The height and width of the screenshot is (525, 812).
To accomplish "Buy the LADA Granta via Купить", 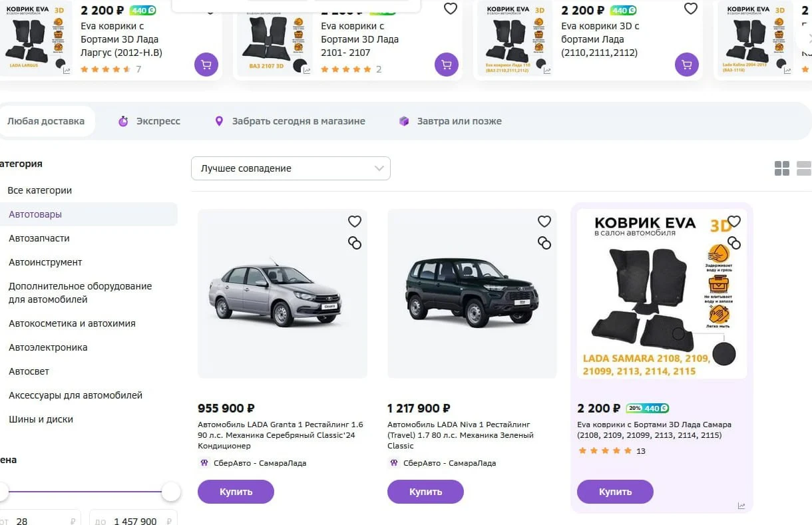I will [x=236, y=492].
